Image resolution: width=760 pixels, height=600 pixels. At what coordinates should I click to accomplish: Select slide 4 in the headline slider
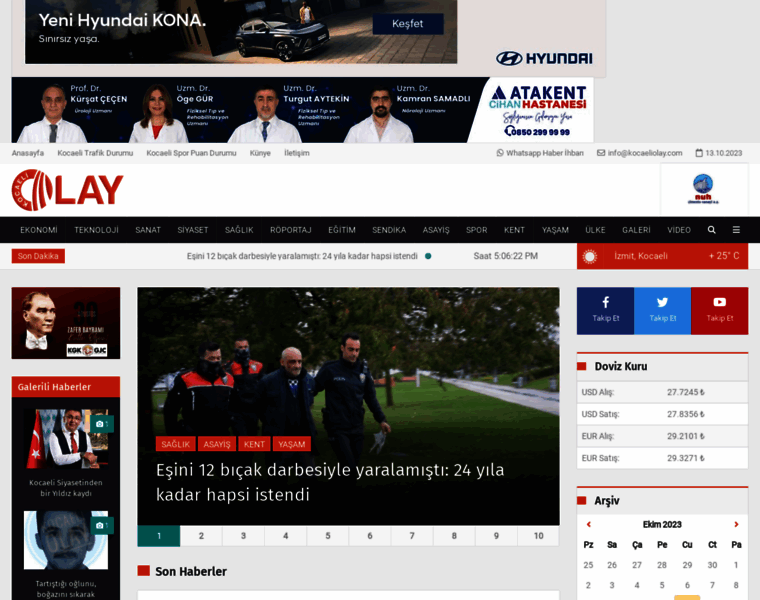coord(285,536)
